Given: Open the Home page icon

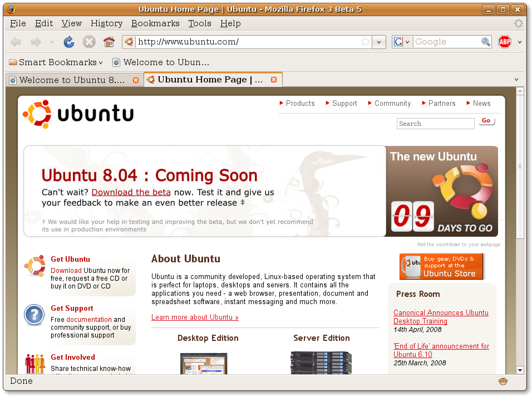Looking at the screenshot, I should (109, 42).
